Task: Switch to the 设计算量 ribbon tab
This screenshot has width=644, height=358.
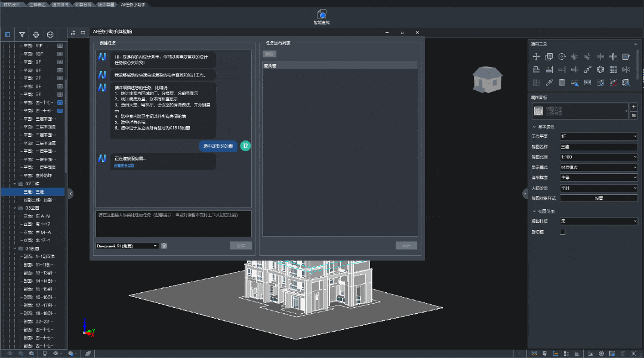Action: click(x=106, y=5)
